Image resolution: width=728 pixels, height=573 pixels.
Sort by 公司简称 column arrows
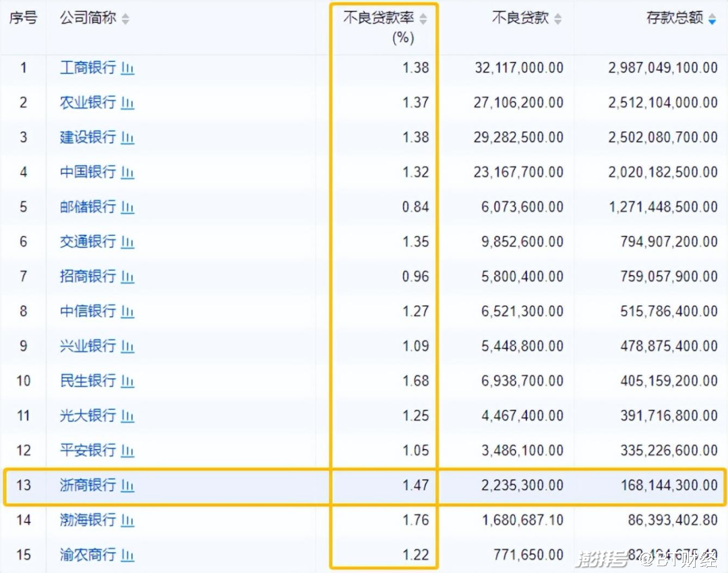point(125,19)
